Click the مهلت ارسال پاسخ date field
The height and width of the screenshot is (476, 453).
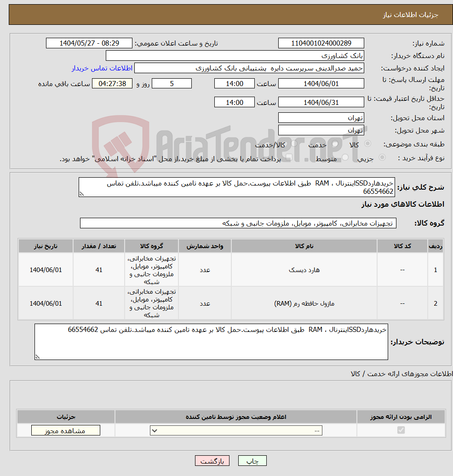[x=321, y=83]
